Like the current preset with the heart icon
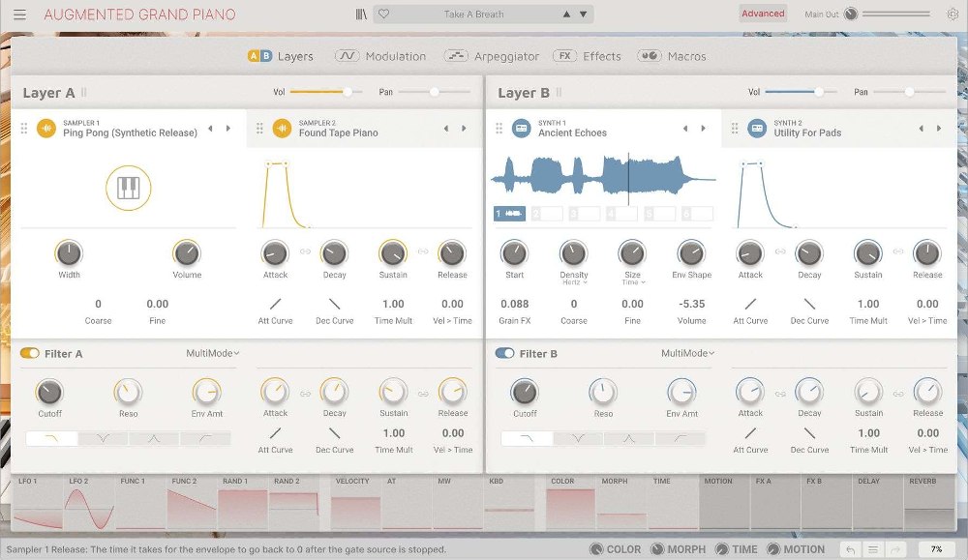This screenshot has height=560, width=968. tap(384, 14)
